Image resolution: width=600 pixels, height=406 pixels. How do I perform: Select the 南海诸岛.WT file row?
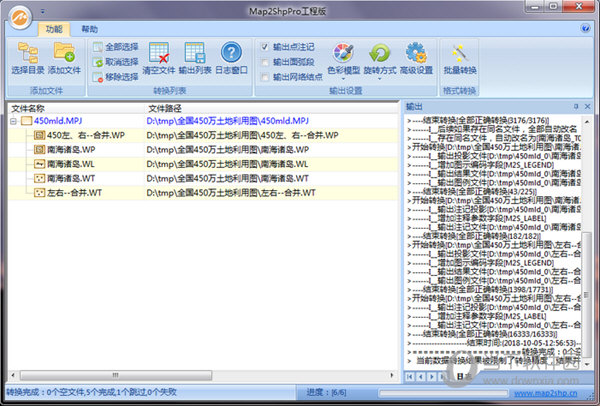203,178
